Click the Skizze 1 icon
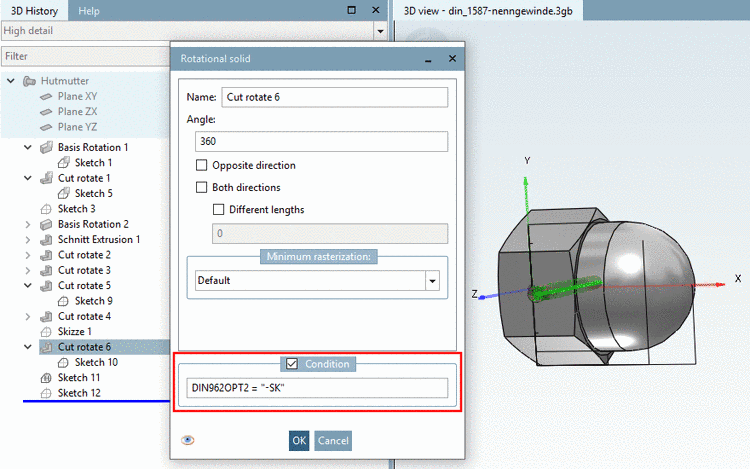 46,332
